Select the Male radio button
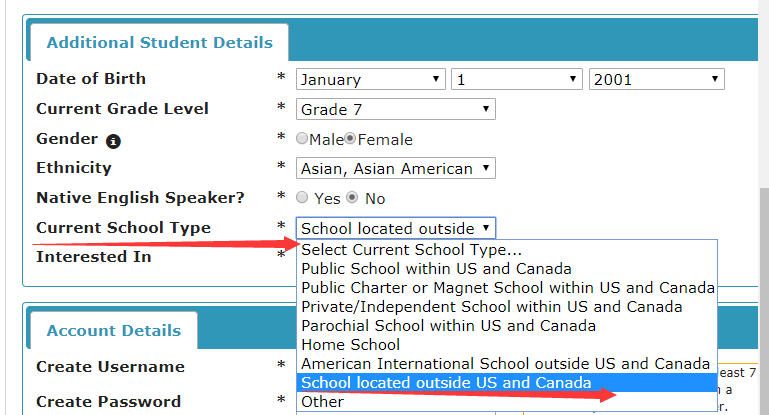 (x=302, y=139)
